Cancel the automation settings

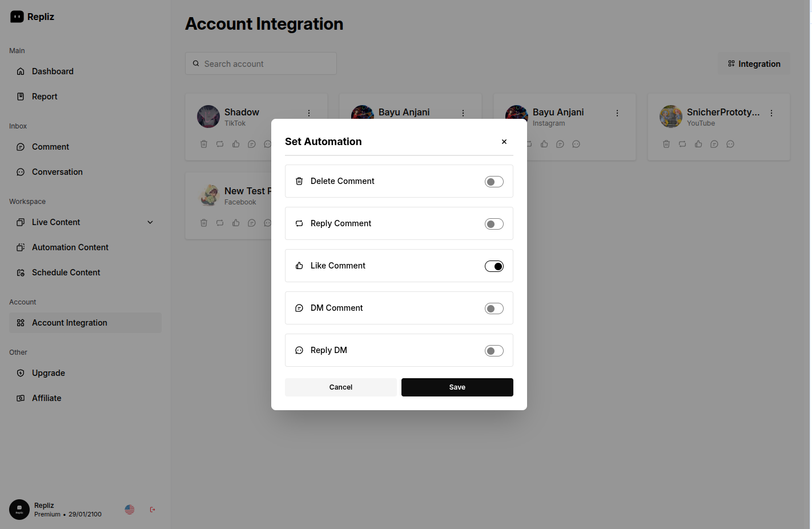pos(340,387)
